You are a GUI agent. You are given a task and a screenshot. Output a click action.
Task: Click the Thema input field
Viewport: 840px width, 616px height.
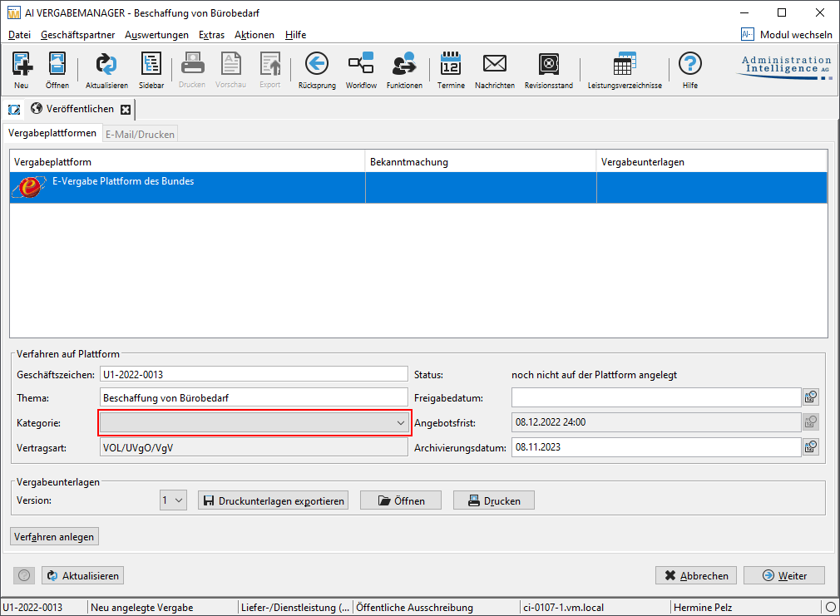click(x=254, y=397)
